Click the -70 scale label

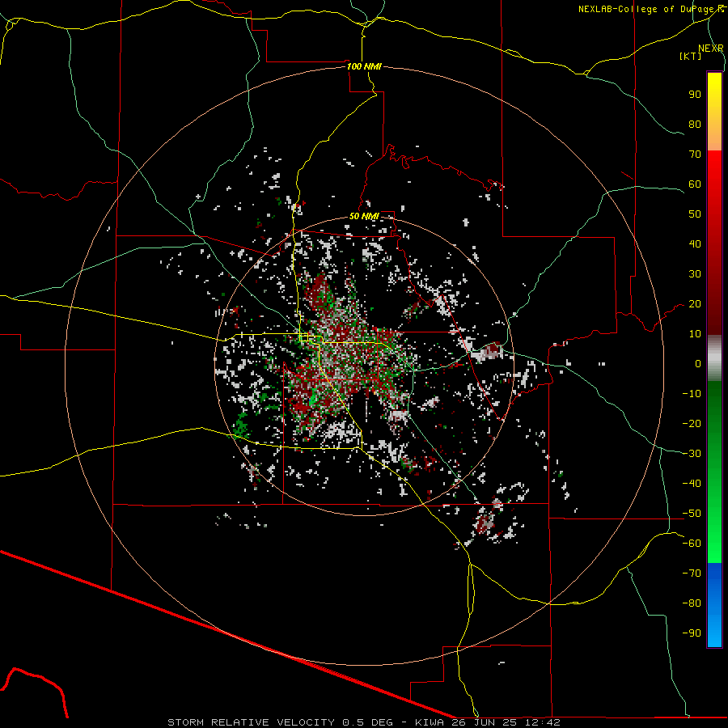pyautogui.click(x=692, y=574)
